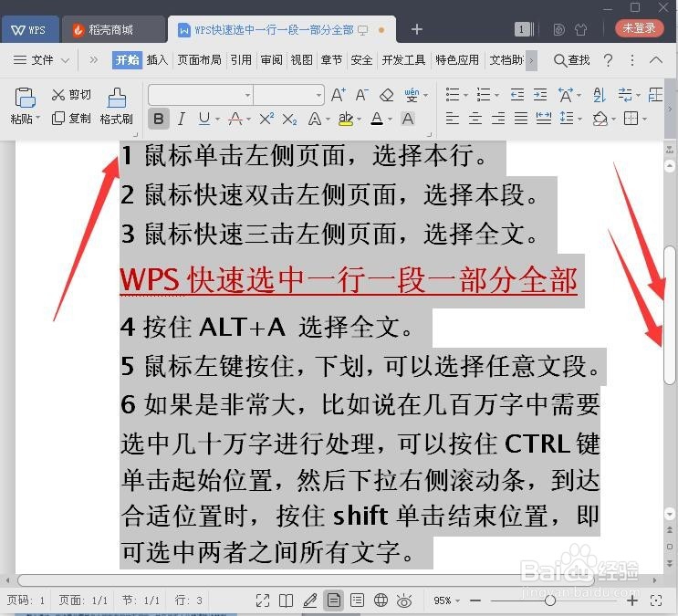
Task: Click shading paint bucket icon
Action: (600, 119)
